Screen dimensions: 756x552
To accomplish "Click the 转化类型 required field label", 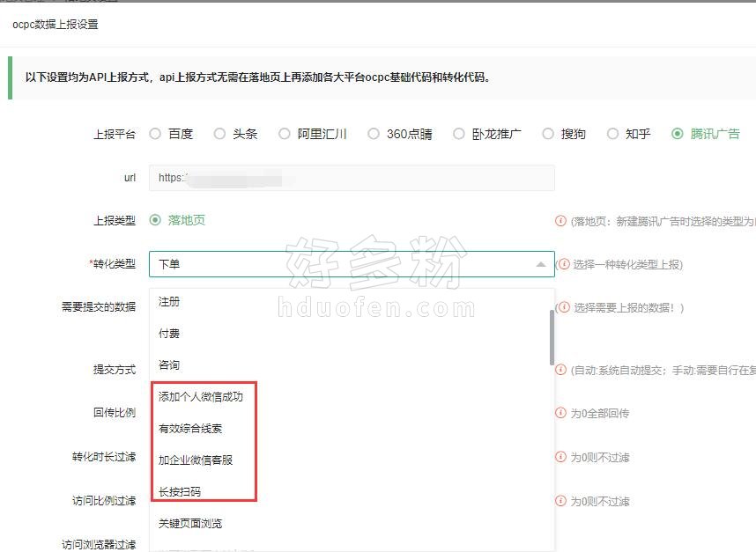I will tap(112, 264).
